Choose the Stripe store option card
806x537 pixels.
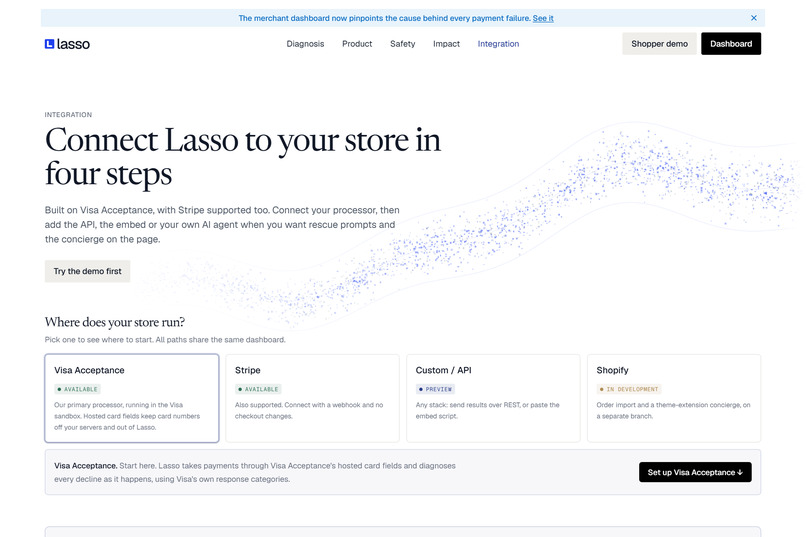pyautogui.click(x=313, y=398)
